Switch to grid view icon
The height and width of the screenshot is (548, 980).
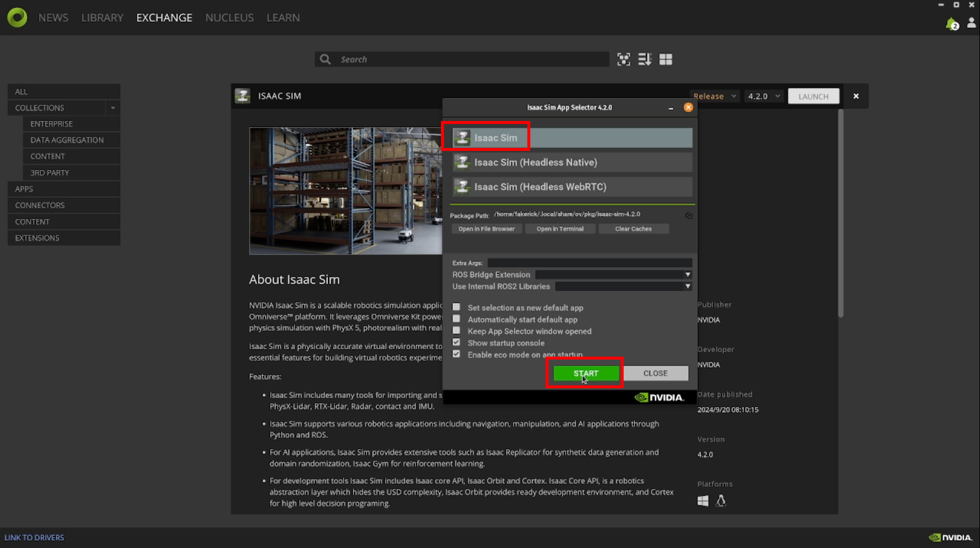(x=666, y=59)
